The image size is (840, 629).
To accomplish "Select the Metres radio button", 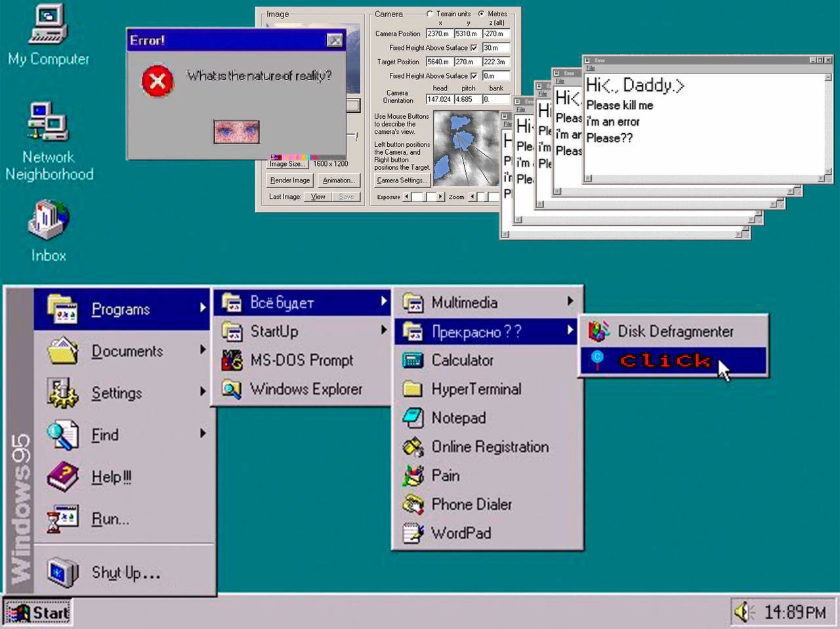I will [481, 14].
